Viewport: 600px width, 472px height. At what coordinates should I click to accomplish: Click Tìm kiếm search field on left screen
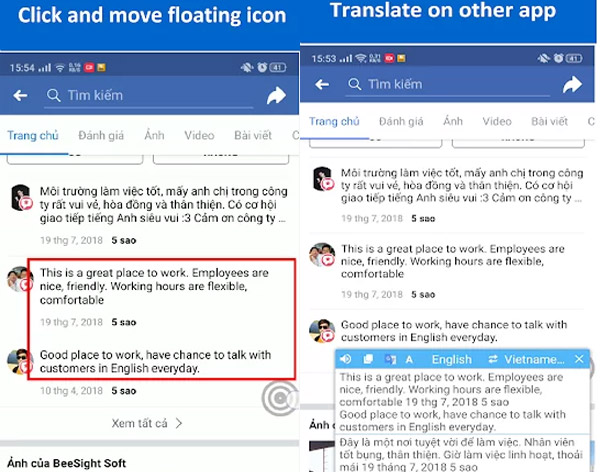(149, 96)
